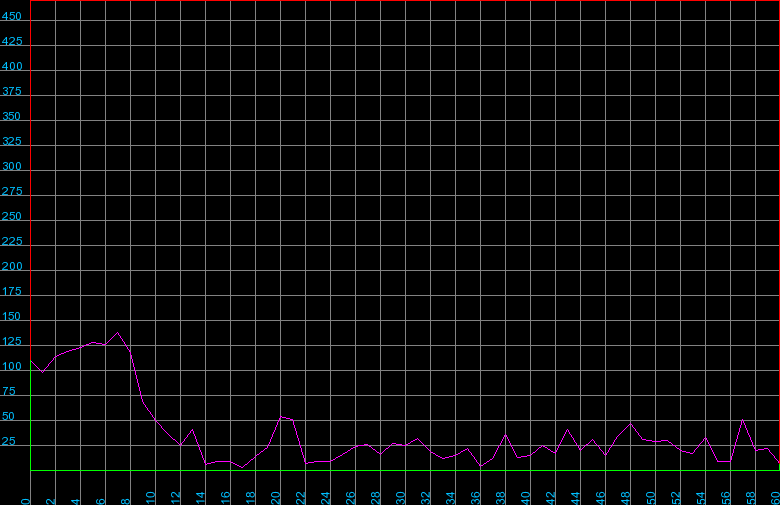780x505 pixels.
Task: Click the 40 label on the horizontal axis
Action: pos(525,498)
